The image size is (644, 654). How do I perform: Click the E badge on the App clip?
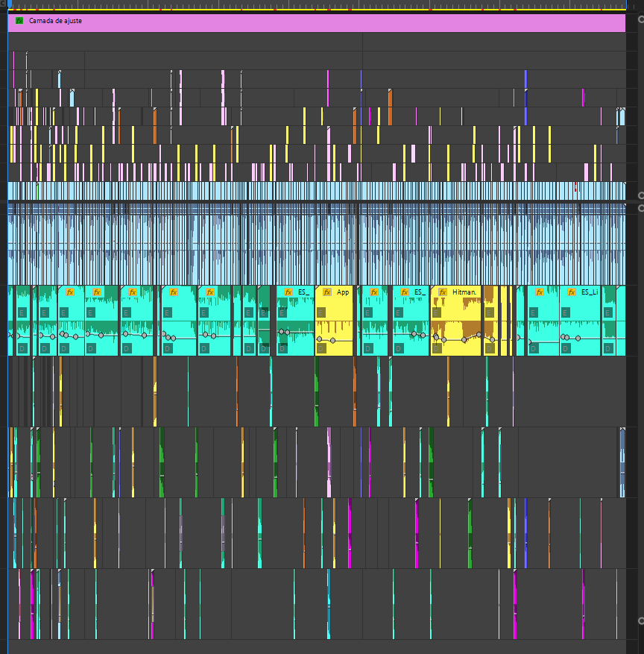(321, 312)
